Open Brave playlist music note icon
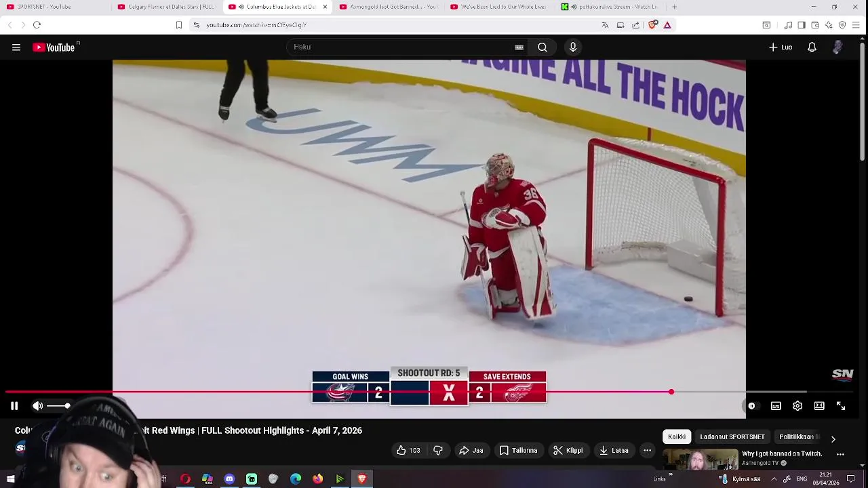Screen dimensions: 868x488 click(788, 25)
